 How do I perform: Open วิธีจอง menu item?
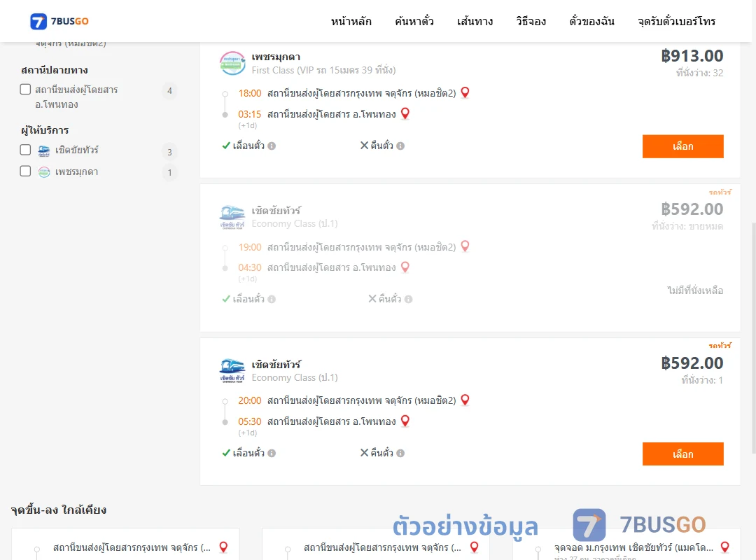[531, 21]
